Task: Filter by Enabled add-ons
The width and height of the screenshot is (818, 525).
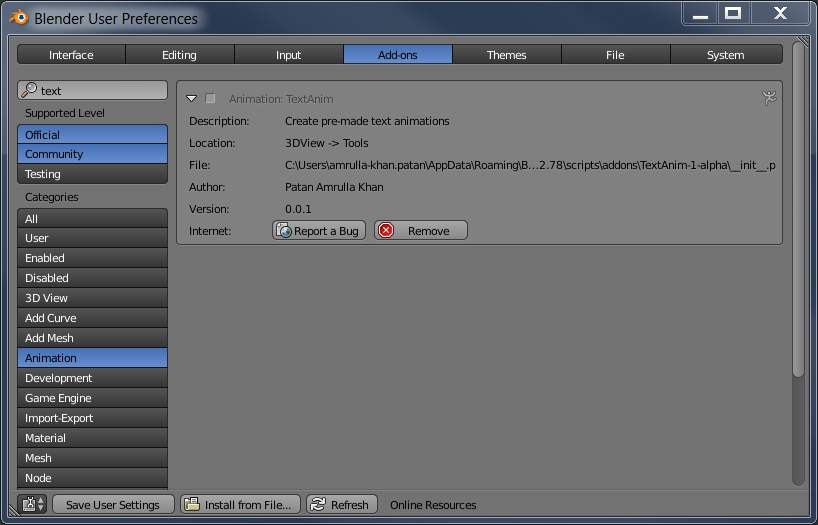Action: pos(92,258)
